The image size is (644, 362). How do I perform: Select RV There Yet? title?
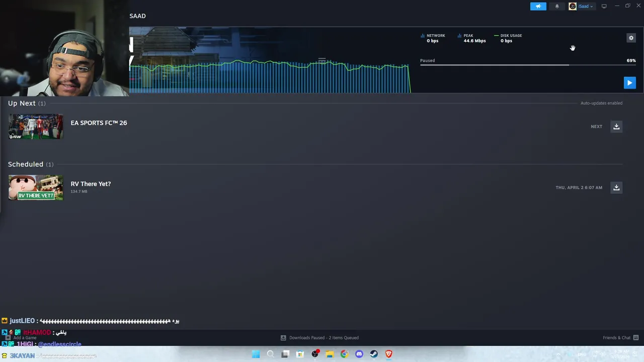[91, 184]
